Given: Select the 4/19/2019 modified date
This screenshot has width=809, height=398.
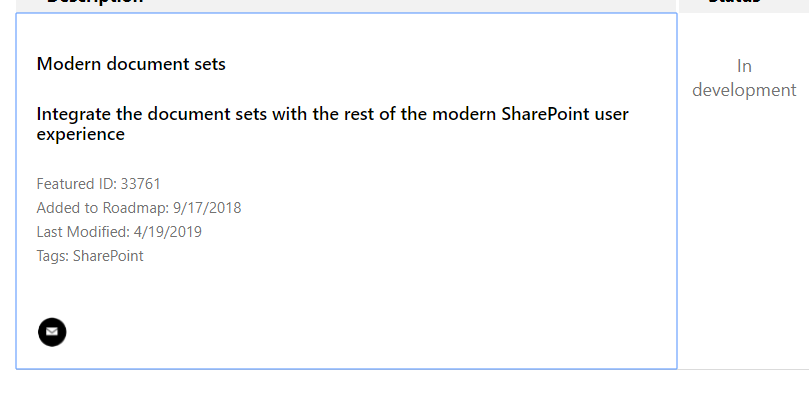Looking at the screenshot, I should (168, 232).
